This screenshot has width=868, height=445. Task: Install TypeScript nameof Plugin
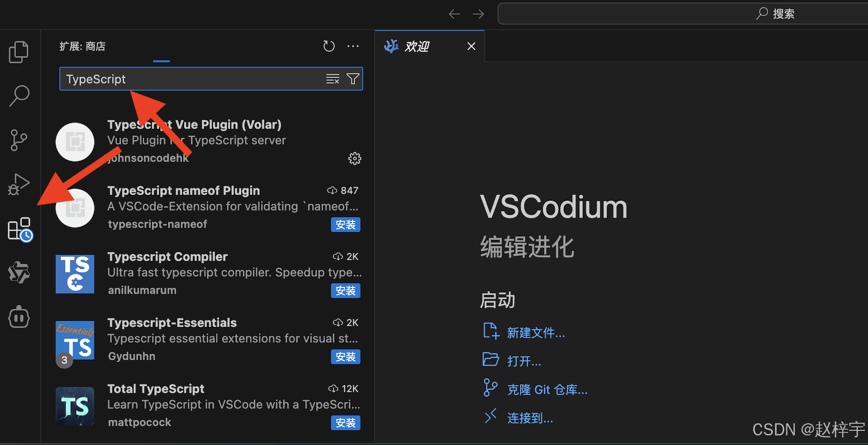coord(346,225)
